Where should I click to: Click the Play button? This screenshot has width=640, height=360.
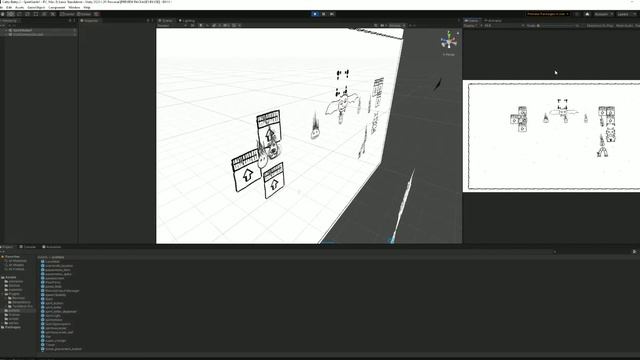click(315, 14)
